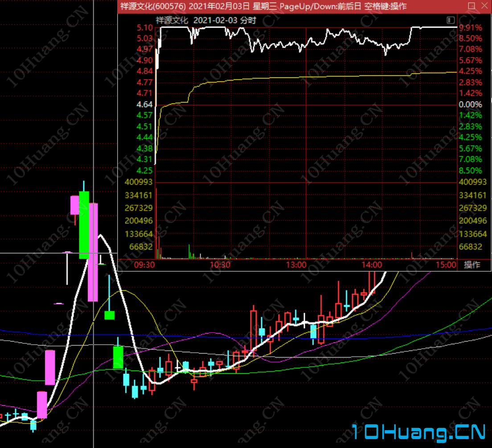Open the 操作 menu button
492x448 pixels.
click(472, 265)
